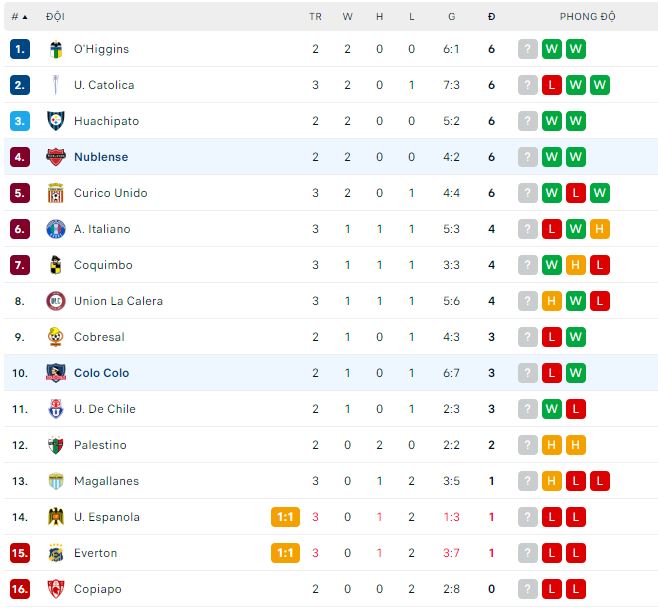The image size is (658, 613).
Task: Sort table by the # rank column
Action: point(19,17)
